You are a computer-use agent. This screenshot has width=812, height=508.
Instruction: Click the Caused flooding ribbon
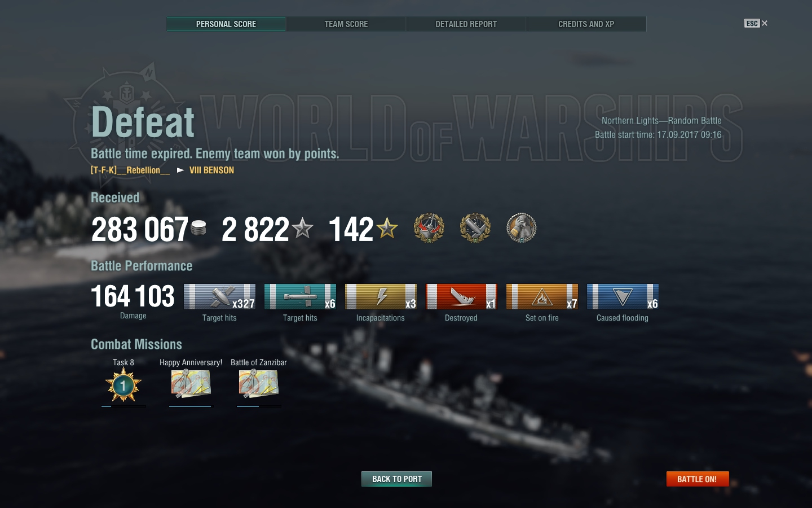point(623,297)
